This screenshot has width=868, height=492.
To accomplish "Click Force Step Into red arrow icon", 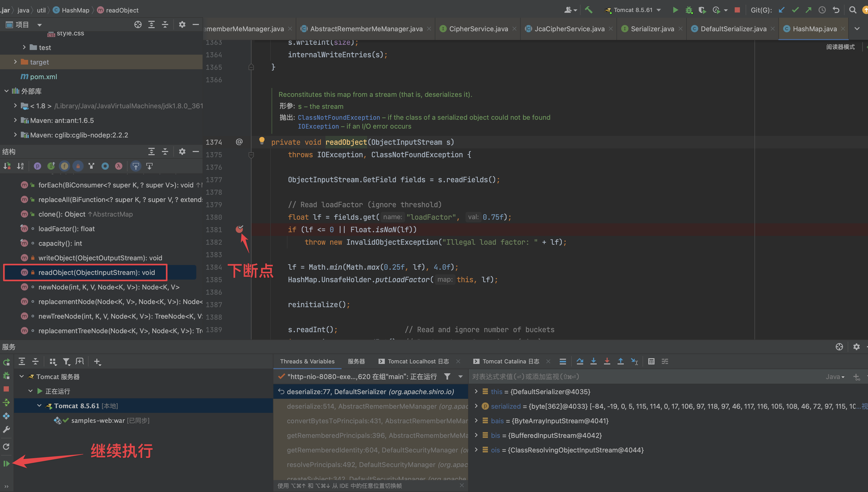I will (607, 361).
